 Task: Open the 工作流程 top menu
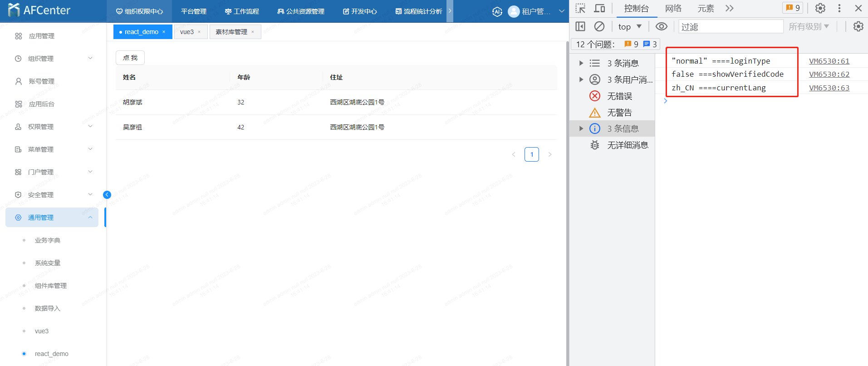242,11
